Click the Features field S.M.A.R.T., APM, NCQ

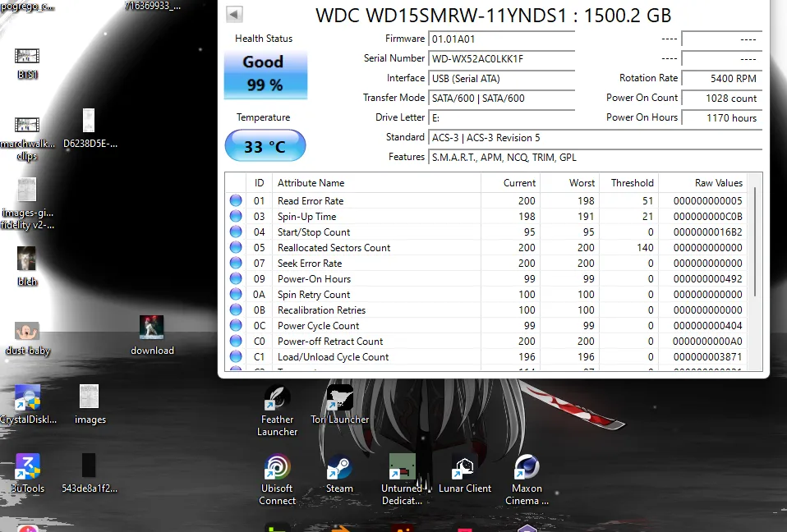point(595,158)
